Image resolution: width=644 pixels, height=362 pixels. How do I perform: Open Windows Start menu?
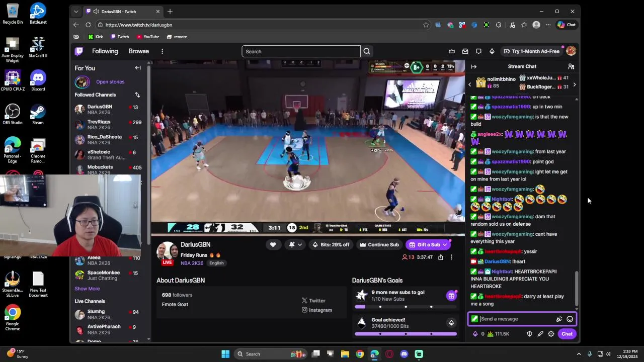225,354
